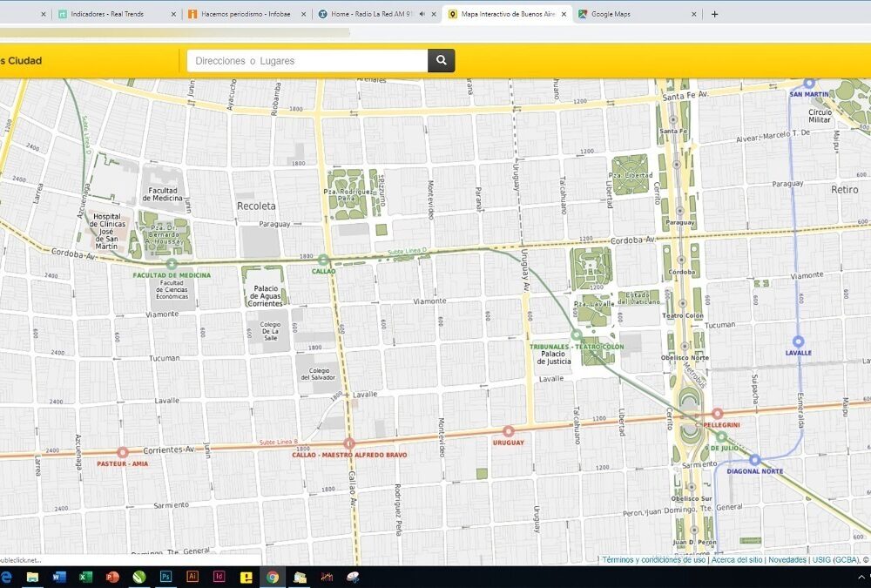Viewport: 871px width, 588px height.
Task: Launch Word from the taskbar
Action: 59,577
